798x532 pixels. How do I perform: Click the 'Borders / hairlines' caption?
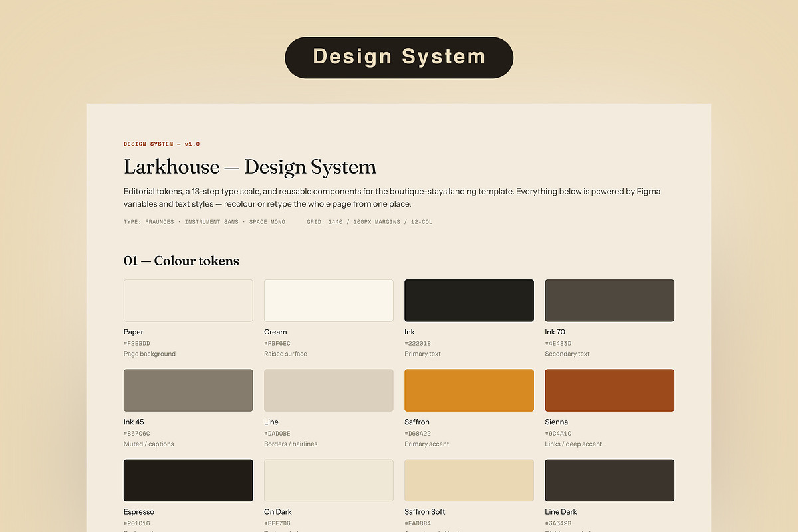click(x=291, y=444)
